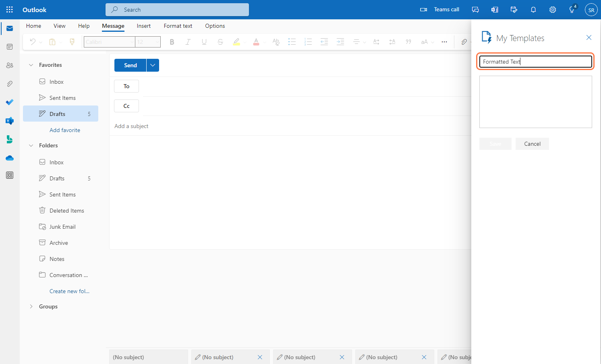This screenshot has height=364, width=601.
Task: Open Settings gear icon
Action: pyautogui.click(x=553, y=10)
